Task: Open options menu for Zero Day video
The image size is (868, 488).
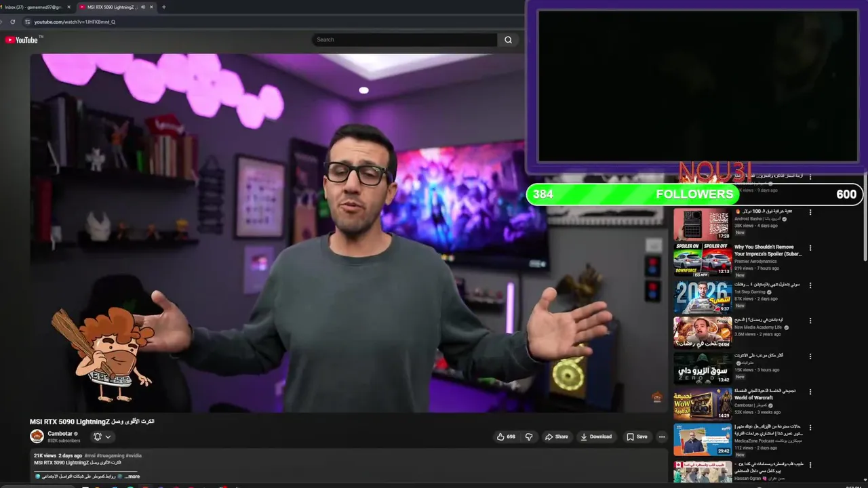Action: 810,357
